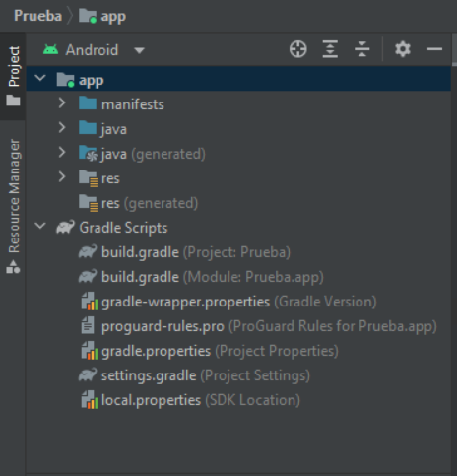Open the Resource Manager side tab
The image size is (457, 476).
[x=13, y=206]
